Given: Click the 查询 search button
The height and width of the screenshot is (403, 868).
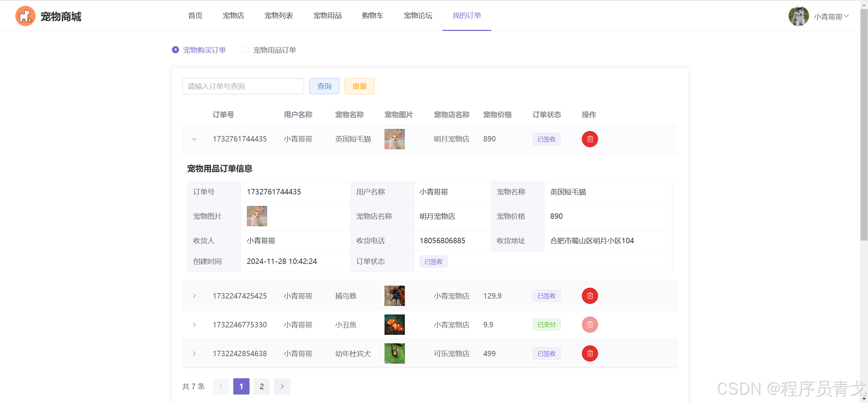Looking at the screenshot, I should (x=324, y=86).
